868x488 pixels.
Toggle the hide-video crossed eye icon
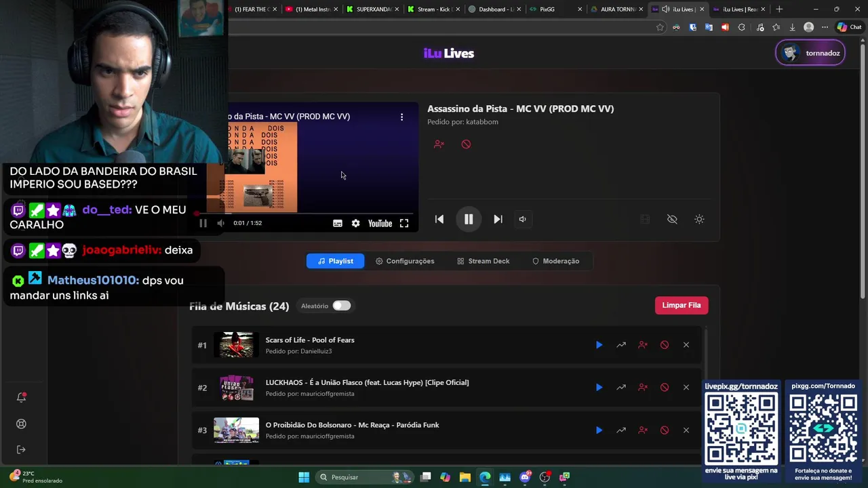(x=672, y=219)
